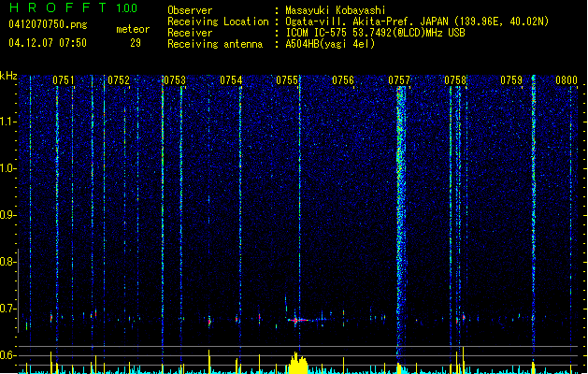Click the Observer label
The width and height of the screenshot is (588, 374).
click(x=190, y=10)
